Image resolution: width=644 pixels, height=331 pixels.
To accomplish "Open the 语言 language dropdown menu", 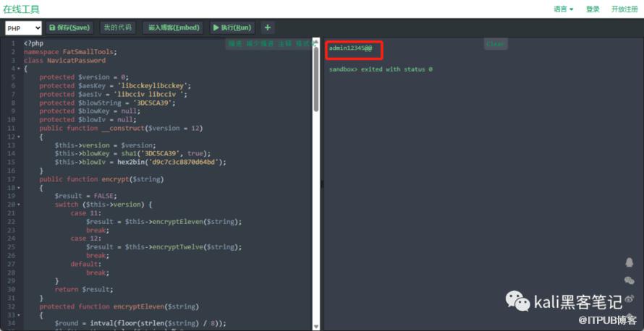I will click(564, 9).
